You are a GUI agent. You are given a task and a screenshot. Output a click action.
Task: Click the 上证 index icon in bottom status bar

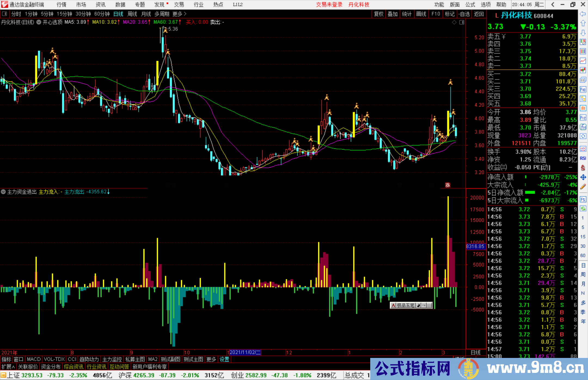pos(4,375)
